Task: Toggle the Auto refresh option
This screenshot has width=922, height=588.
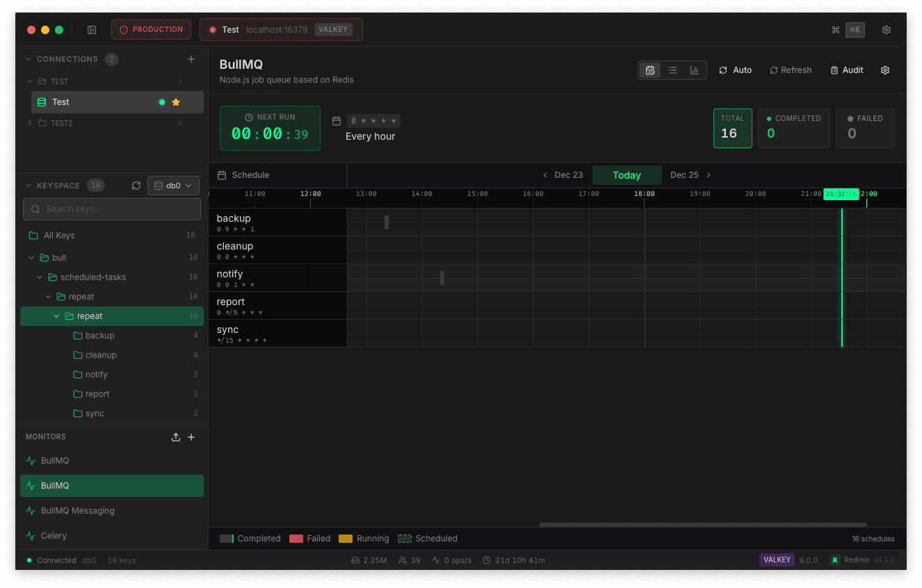Action: pyautogui.click(x=735, y=70)
